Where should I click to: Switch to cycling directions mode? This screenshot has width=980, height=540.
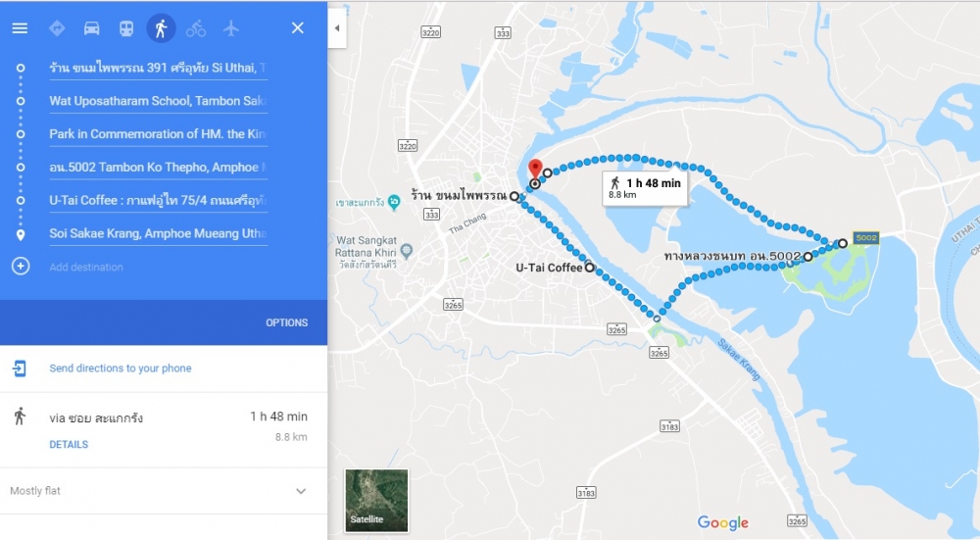click(x=196, y=28)
